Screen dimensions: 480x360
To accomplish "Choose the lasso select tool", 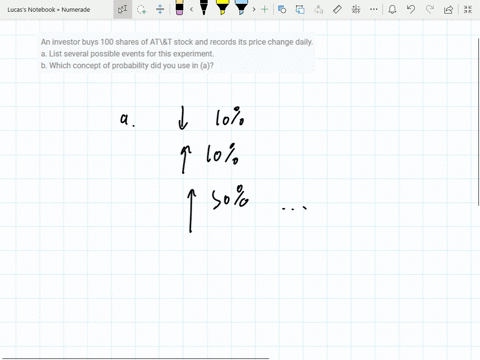I will click(142, 9).
